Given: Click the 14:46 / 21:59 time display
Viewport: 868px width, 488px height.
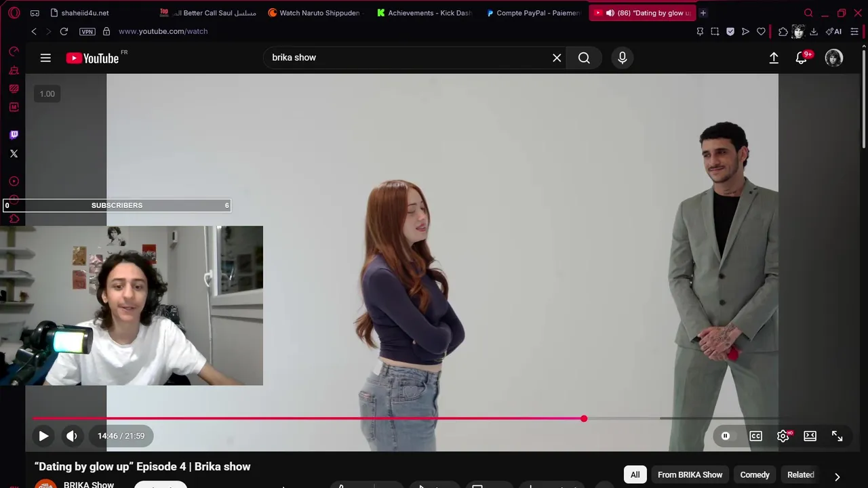Looking at the screenshot, I should coord(121,436).
